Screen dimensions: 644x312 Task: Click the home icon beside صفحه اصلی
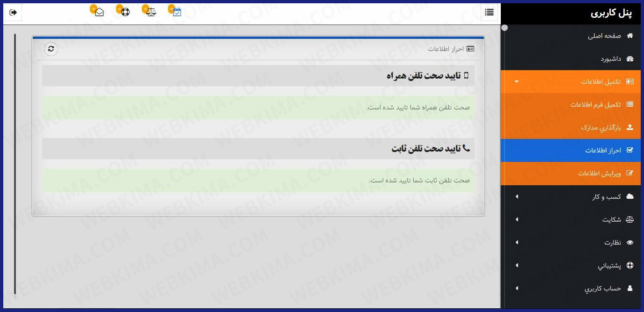coord(630,36)
